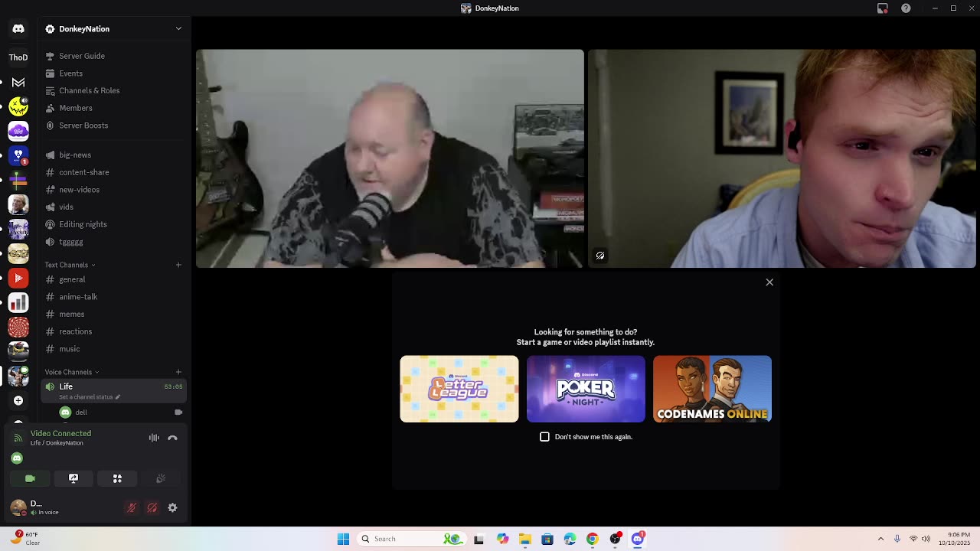Open DonkeyNation server dropdown menu
This screenshot has height=551, width=980.
point(113,29)
